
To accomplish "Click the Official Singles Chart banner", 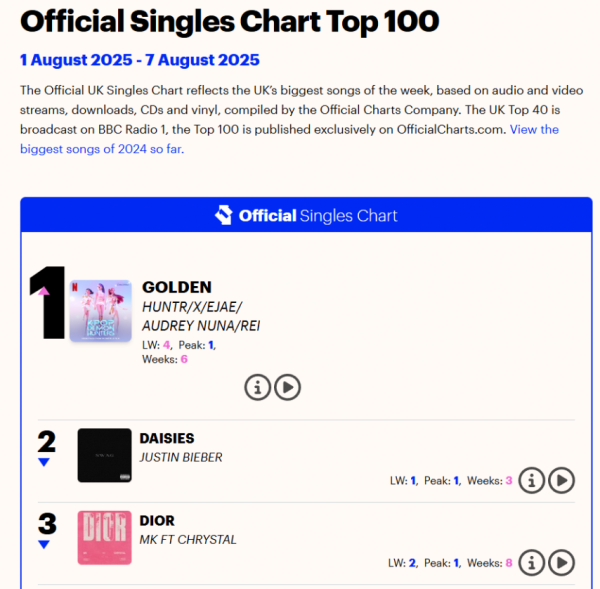I will point(306,215).
